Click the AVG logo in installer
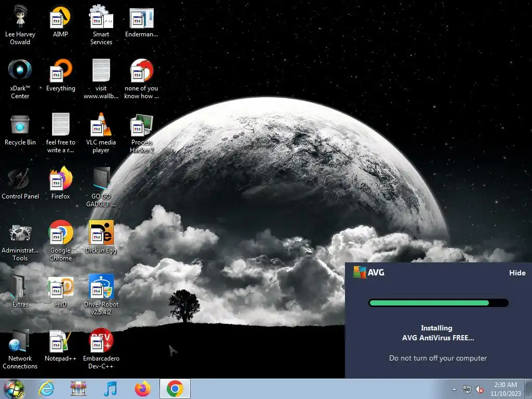The width and height of the screenshot is (532, 399). click(369, 272)
